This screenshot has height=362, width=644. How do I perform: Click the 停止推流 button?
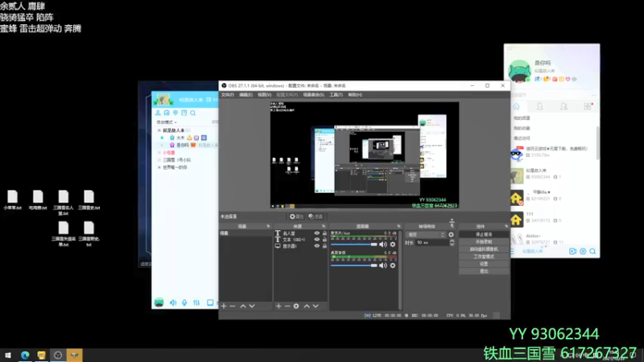484,234
